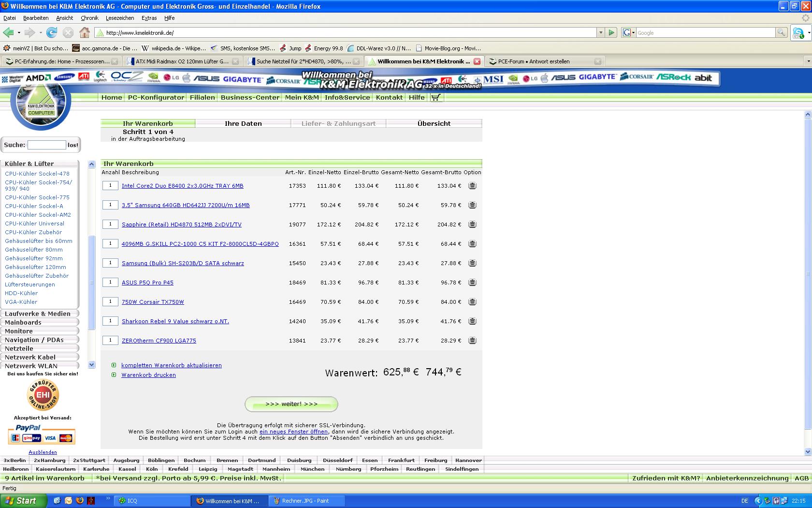Go to Firefox home page icon
Viewport: 812px width, 508px height.
[x=85, y=32]
